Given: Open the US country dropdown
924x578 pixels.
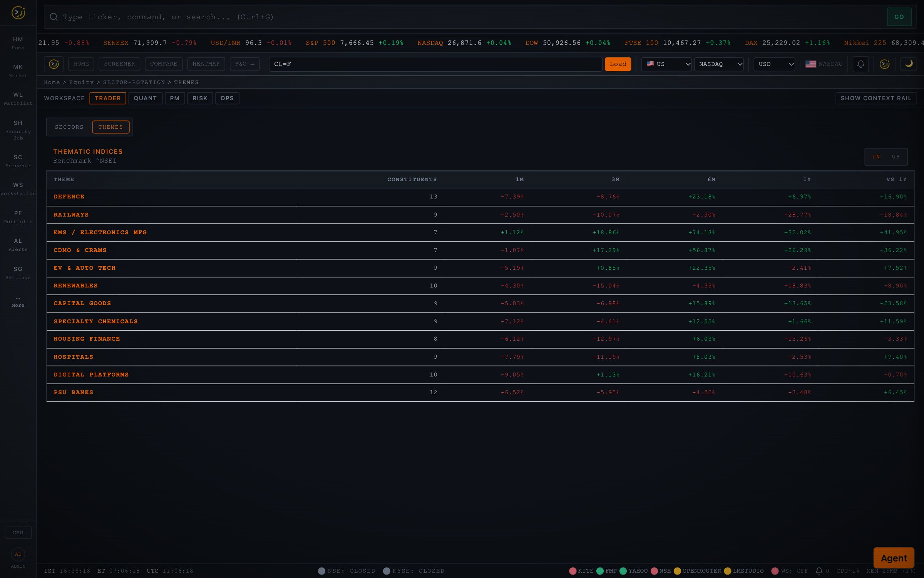Looking at the screenshot, I should point(666,64).
